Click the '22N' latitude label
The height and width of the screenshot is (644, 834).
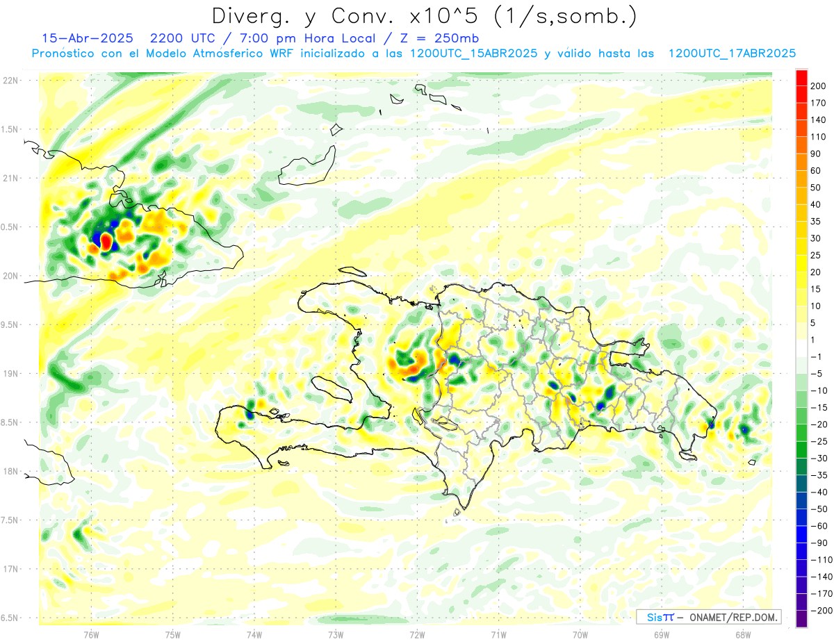10,81
